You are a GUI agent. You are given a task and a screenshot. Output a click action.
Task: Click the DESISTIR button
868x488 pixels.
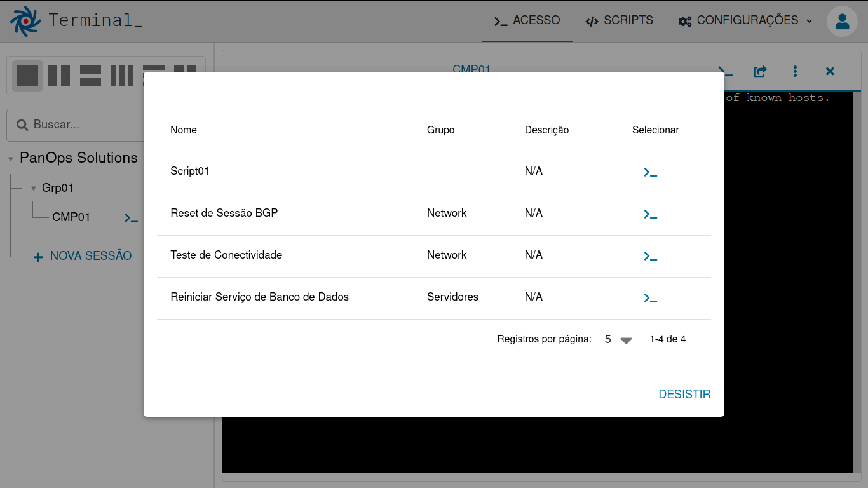(684, 395)
